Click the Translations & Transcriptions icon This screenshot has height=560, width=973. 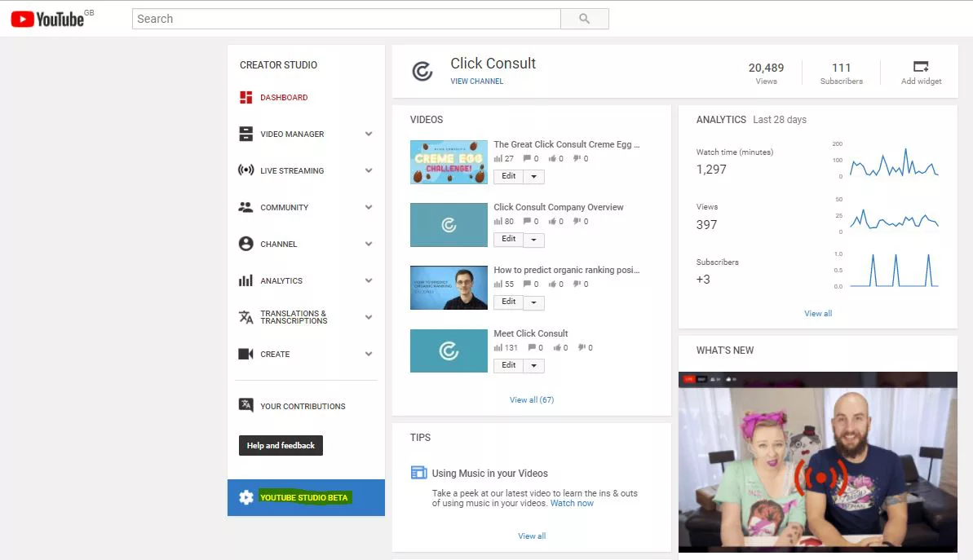pos(245,317)
